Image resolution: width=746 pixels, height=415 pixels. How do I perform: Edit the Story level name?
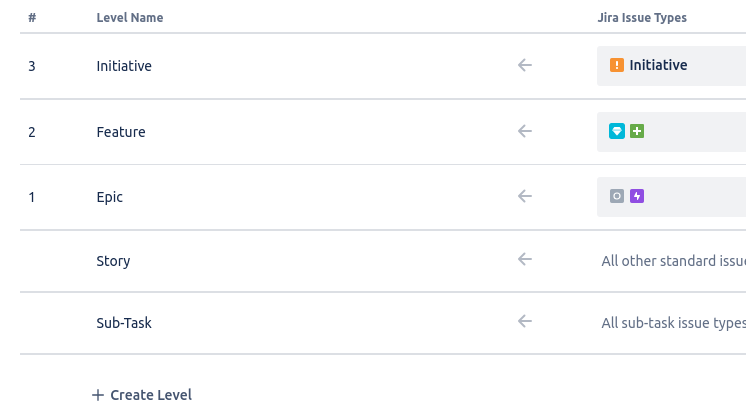pos(113,261)
